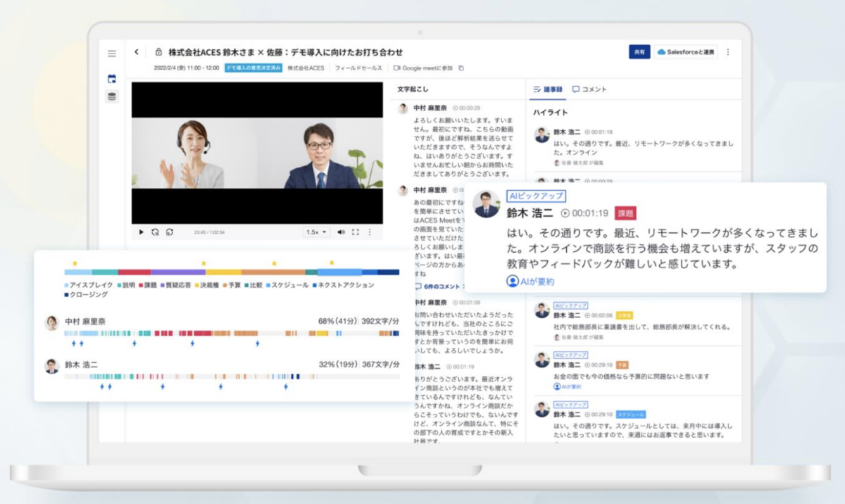Click the red 課題 segment in topic bar
Viewport: 845px width, 504px height.
tap(134, 272)
